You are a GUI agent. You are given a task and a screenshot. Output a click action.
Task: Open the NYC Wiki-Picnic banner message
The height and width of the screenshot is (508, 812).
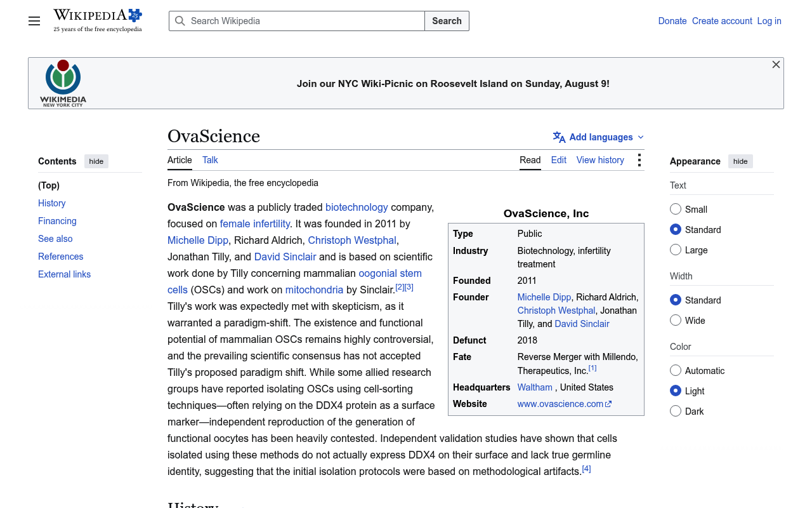[x=453, y=84]
